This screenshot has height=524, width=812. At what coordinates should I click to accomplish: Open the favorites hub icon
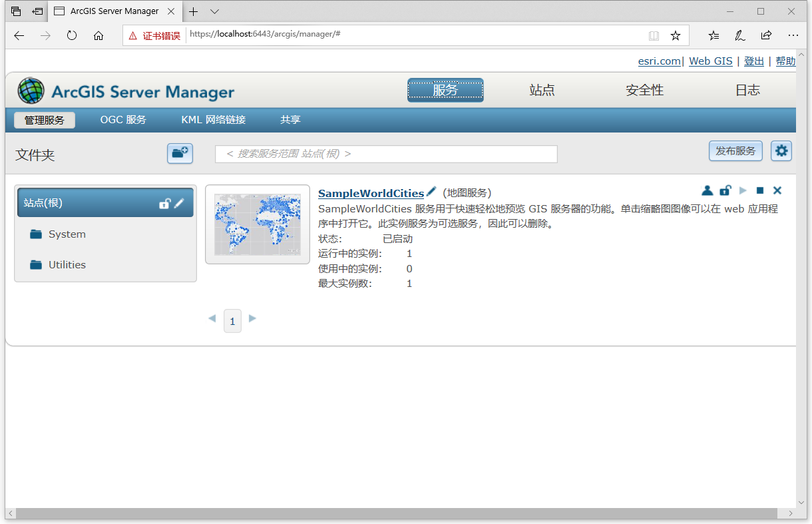point(713,35)
